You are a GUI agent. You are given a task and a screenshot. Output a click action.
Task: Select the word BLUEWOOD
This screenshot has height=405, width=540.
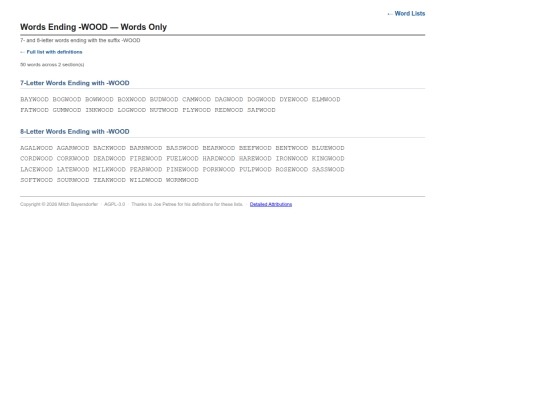pyautogui.click(x=328, y=148)
